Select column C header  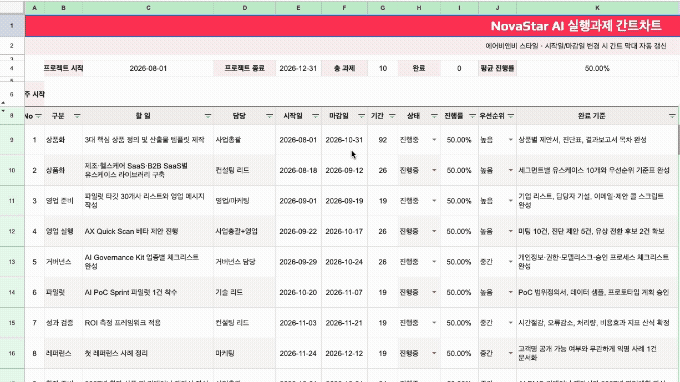click(x=148, y=8)
